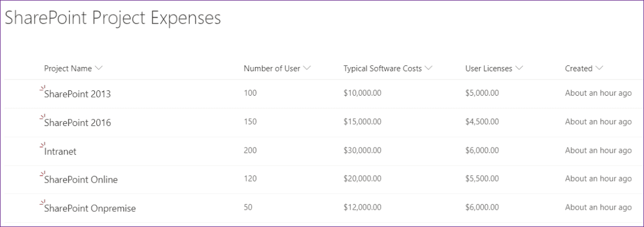This screenshot has height=227, width=644.
Task: Select the 200 user count for Intranet
Action: [250, 150]
